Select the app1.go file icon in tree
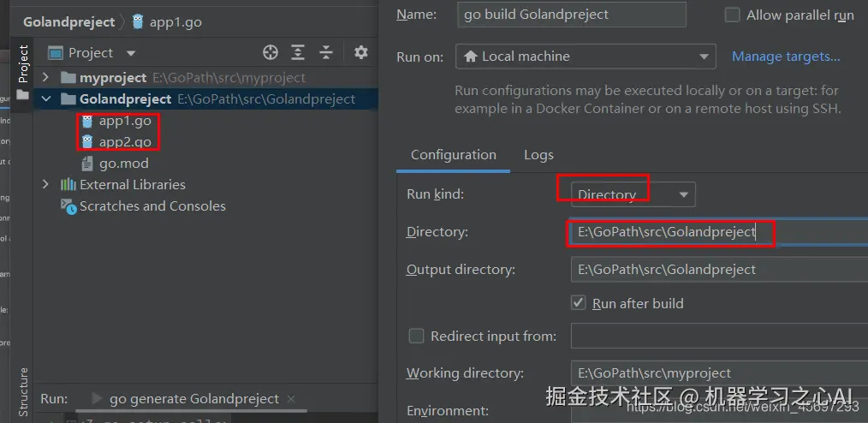The height and width of the screenshot is (423, 868). (86, 121)
